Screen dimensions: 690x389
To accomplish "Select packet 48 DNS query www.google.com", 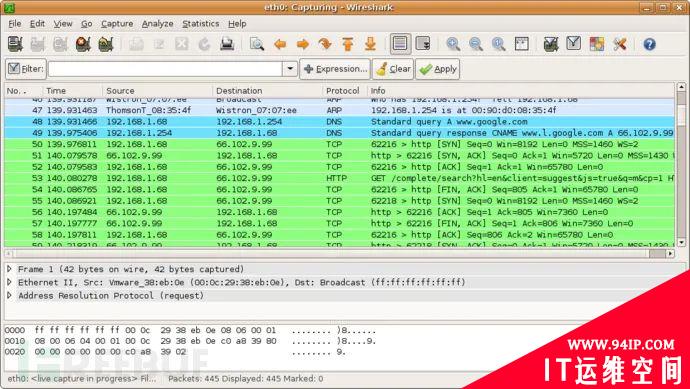I will tap(339, 121).
